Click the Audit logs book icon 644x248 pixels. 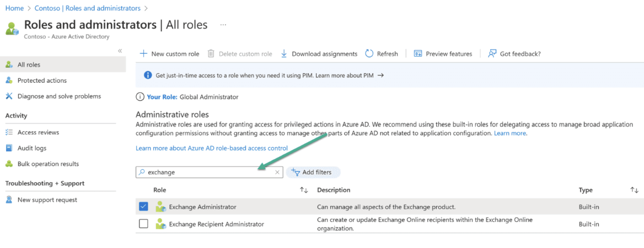coord(9,148)
